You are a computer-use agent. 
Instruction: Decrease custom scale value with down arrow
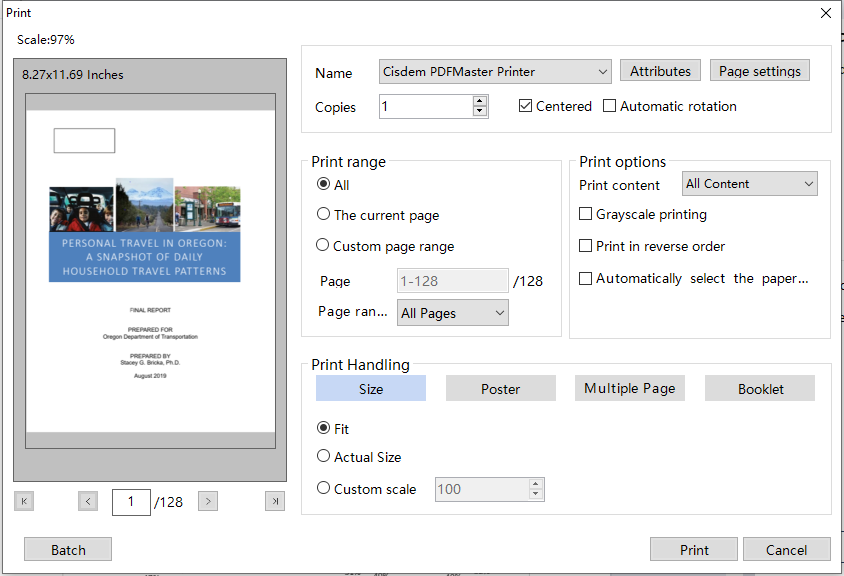click(536, 495)
